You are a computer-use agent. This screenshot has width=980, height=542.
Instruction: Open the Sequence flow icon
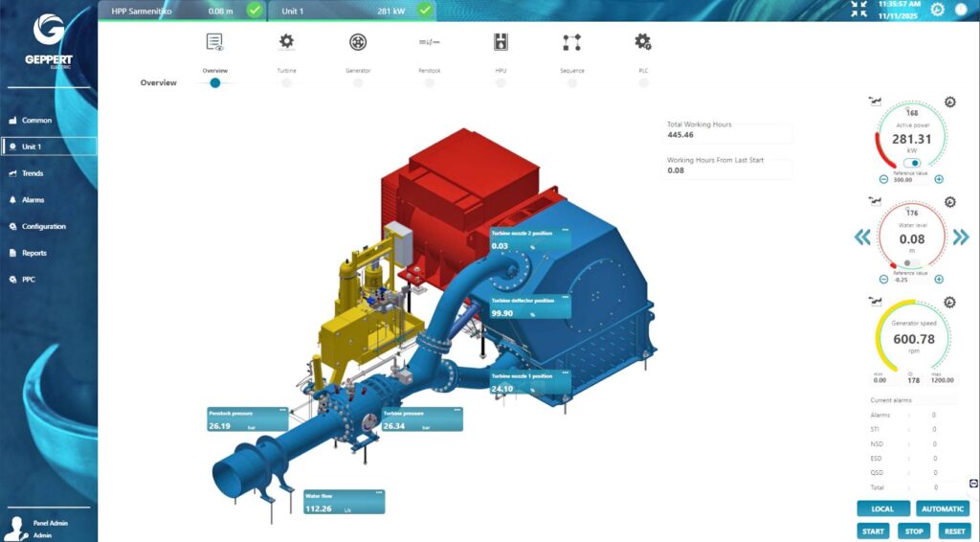coord(571,42)
